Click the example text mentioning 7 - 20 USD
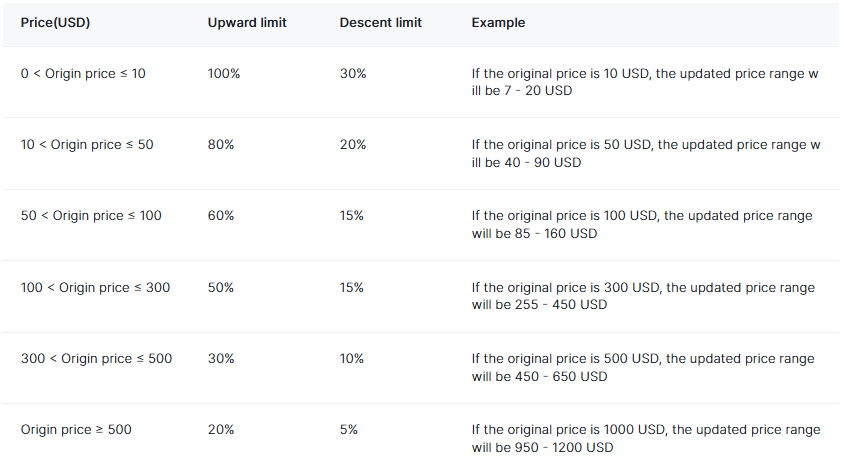 646,82
